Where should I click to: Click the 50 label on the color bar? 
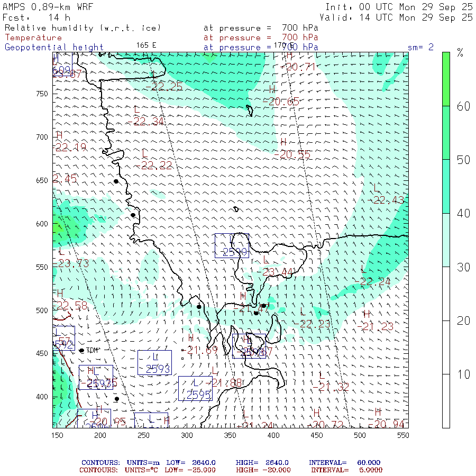tap(463, 160)
